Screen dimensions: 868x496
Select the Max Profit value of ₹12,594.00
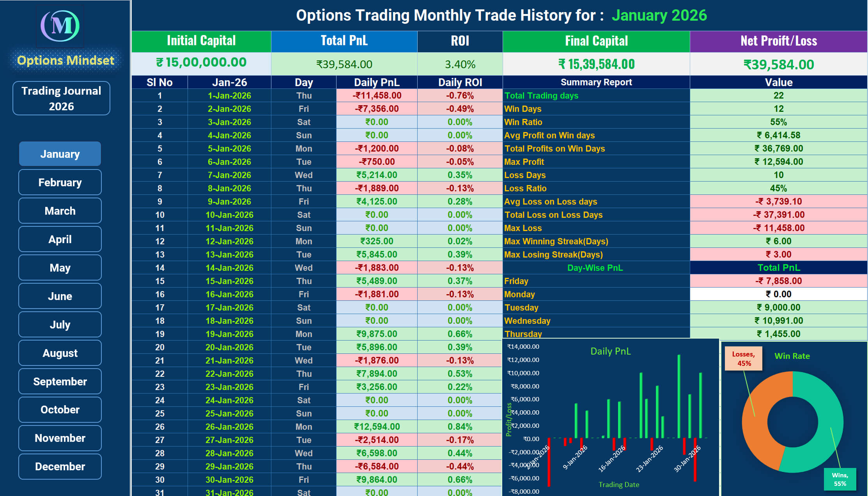[778, 162]
